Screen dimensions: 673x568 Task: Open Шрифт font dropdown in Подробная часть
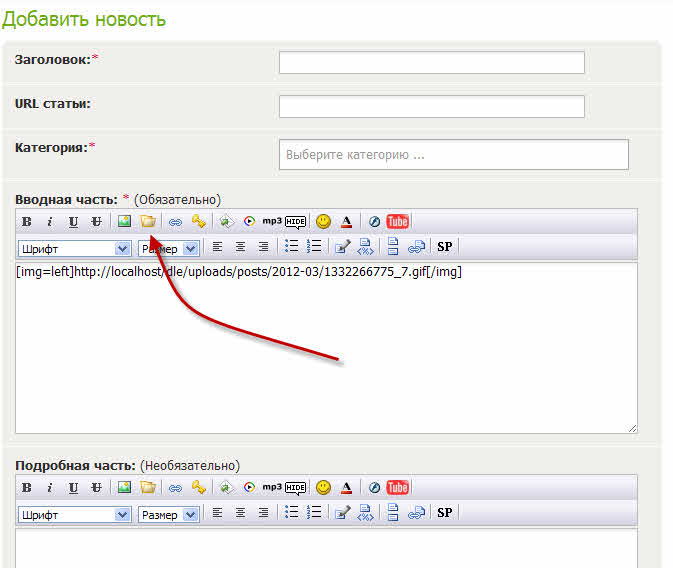[x=75, y=515]
